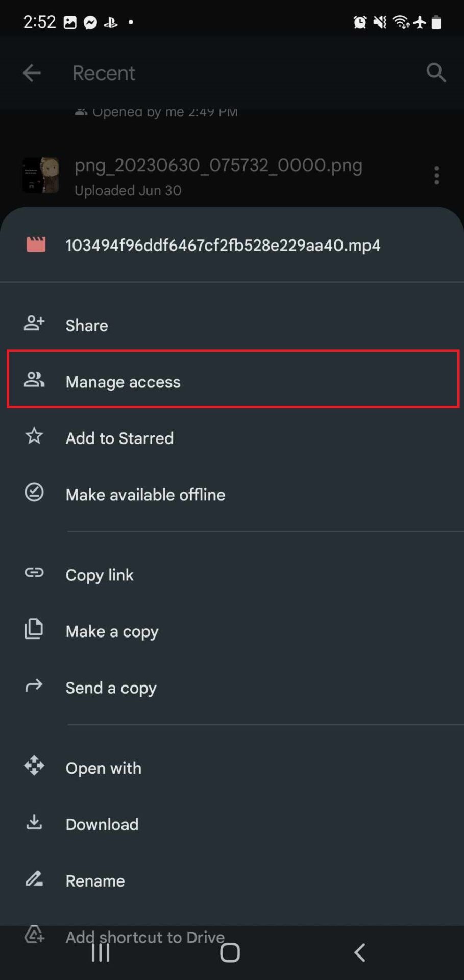This screenshot has height=980, width=464.
Task: Open the search in Drive
Action: pos(436,72)
